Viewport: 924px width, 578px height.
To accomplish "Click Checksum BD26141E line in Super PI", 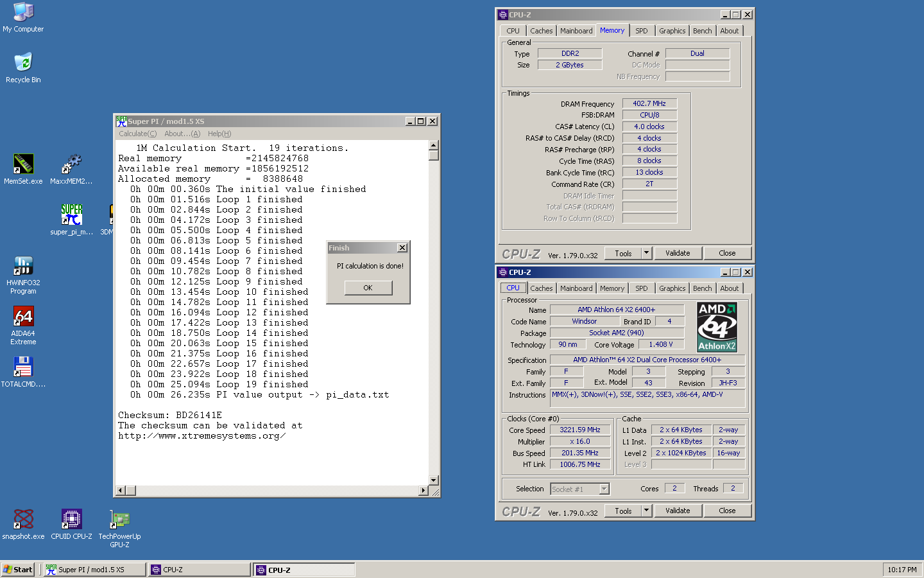I will tap(170, 416).
